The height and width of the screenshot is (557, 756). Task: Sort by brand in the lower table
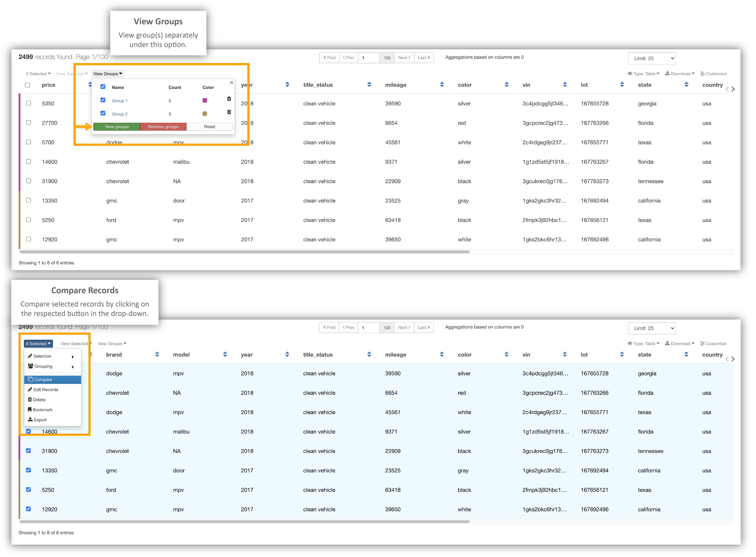pyautogui.click(x=157, y=354)
